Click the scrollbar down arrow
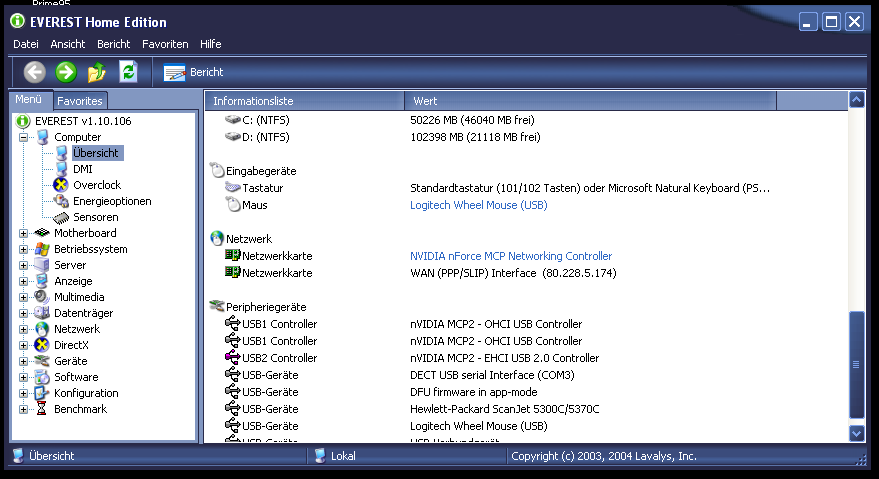Image resolution: width=879 pixels, height=479 pixels. 857,433
